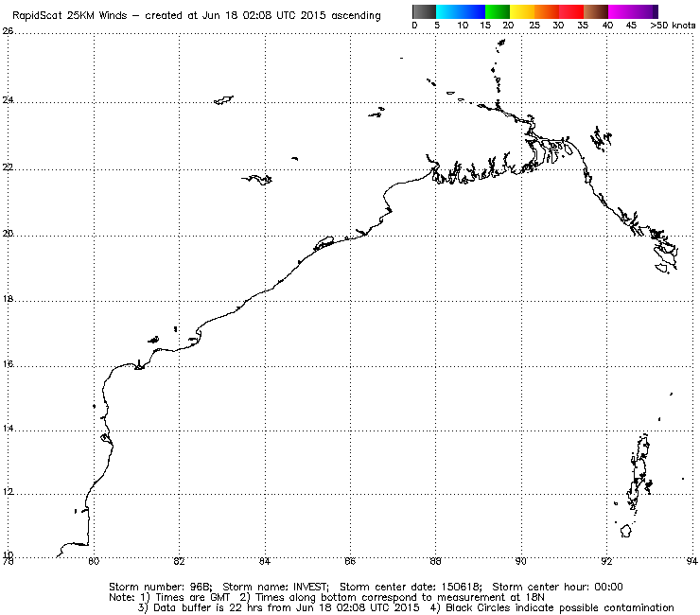Click the gray 0–5 knots legend swatch
This screenshot has width=700, height=615.
(x=424, y=11)
